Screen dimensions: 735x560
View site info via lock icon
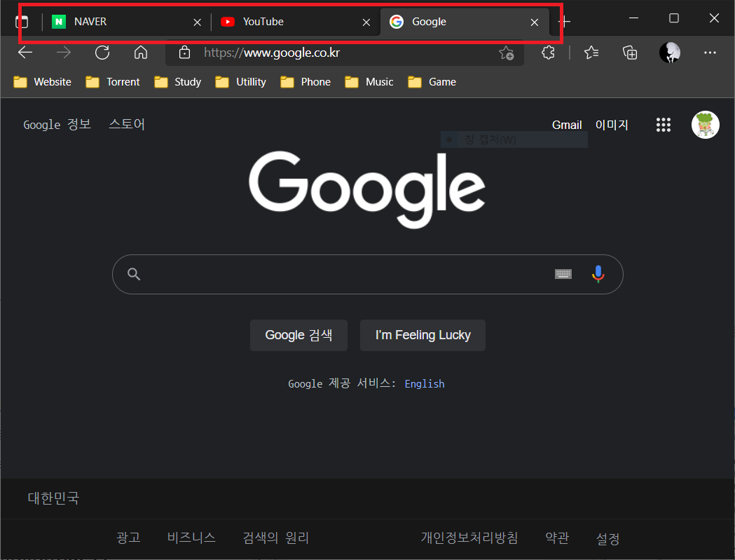click(185, 53)
